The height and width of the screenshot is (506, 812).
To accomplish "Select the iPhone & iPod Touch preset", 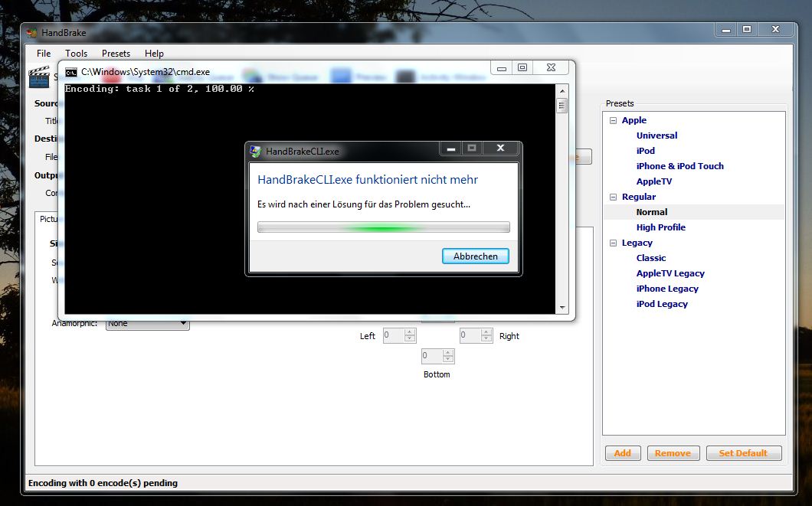I will point(679,166).
